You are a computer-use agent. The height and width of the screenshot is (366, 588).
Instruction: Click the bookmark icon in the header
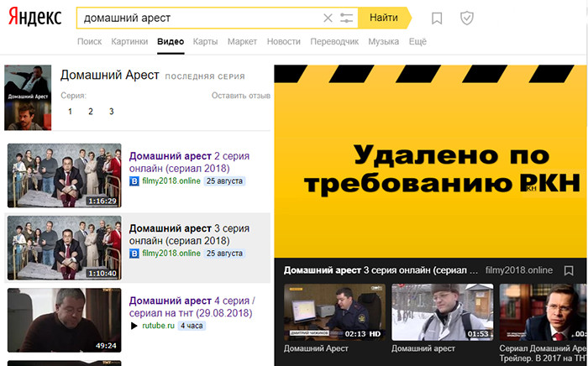tap(437, 18)
